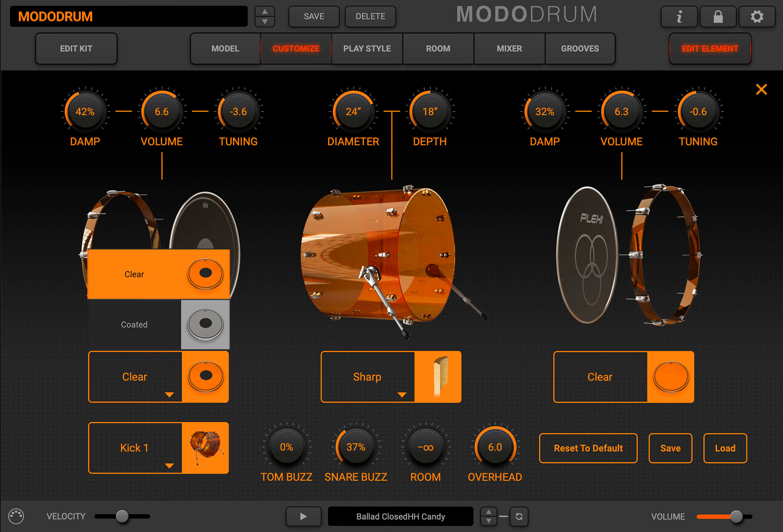Open the resonant head Clear dropdown on the right

tap(600, 376)
